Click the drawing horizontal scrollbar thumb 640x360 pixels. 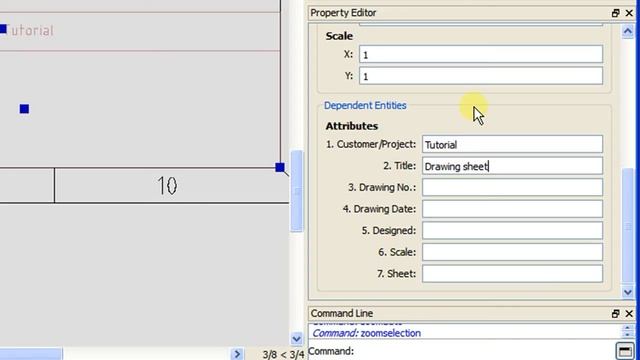pos(31,353)
